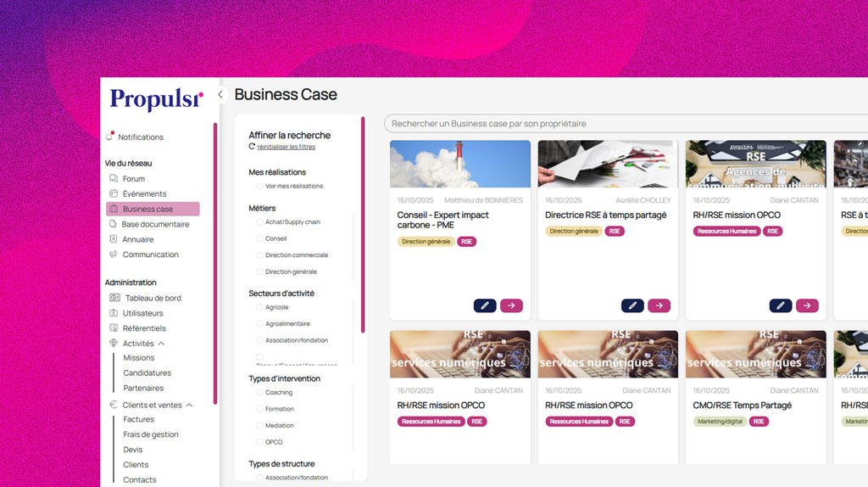Open Notifications bell icon
Image resolution: width=868 pixels, height=487 pixels.
[x=109, y=137]
